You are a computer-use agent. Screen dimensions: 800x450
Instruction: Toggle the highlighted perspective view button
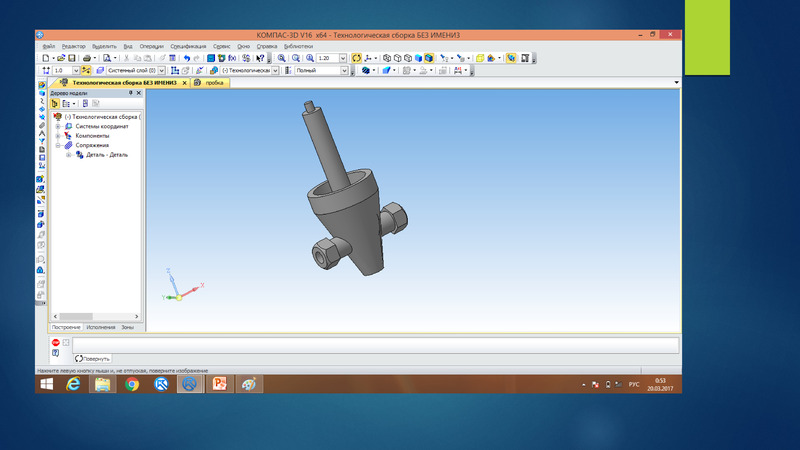coord(511,58)
